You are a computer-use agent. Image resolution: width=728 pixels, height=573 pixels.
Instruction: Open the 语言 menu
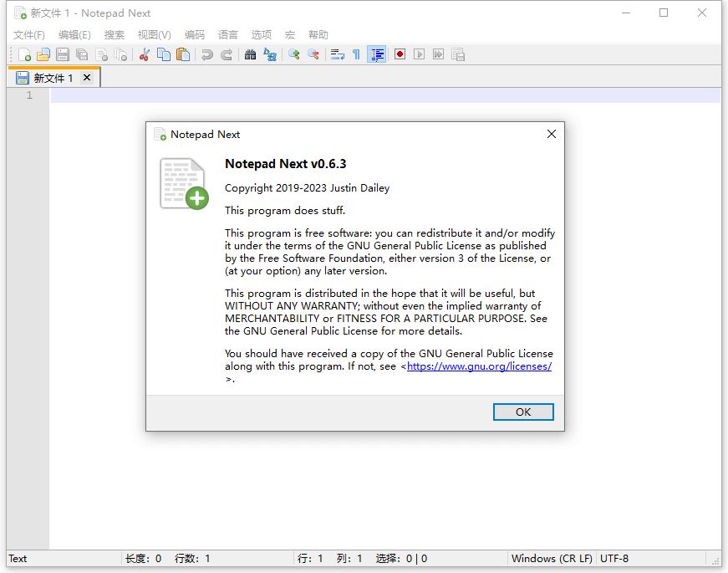click(227, 35)
